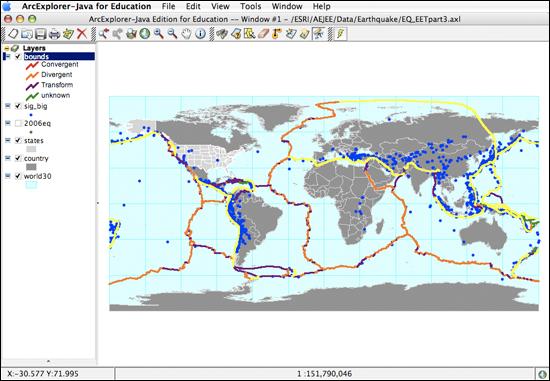The image size is (550, 381).
Task: Click the red X Remove Layer icon
Action: coord(82,34)
